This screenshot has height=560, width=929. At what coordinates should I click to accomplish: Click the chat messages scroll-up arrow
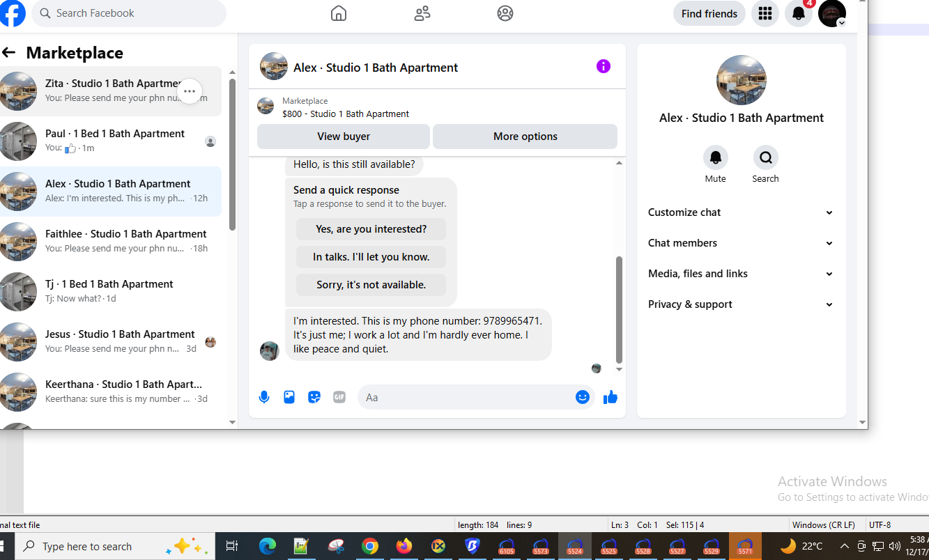pyautogui.click(x=619, y=163)
